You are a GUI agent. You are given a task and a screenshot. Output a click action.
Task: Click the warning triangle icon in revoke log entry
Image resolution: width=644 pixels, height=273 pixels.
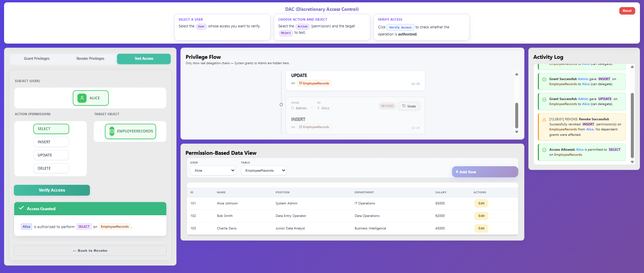click(544, 120)
